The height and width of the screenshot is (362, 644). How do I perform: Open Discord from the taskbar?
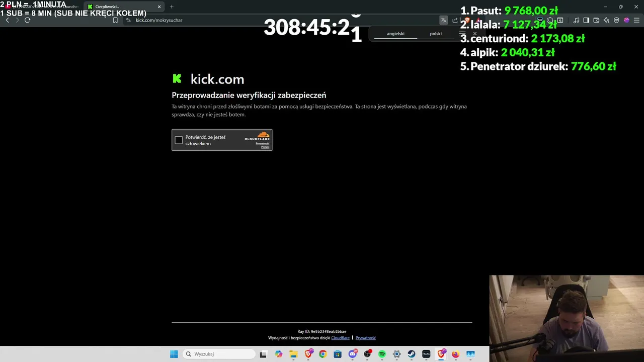[353, 354]
